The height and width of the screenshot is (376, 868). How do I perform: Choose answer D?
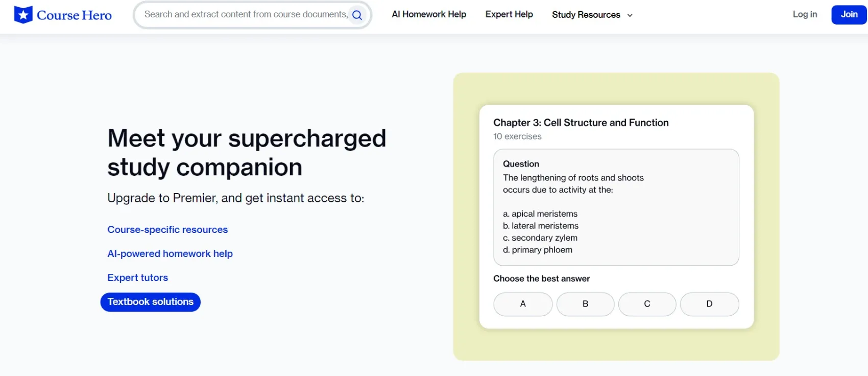click(709, 304)
